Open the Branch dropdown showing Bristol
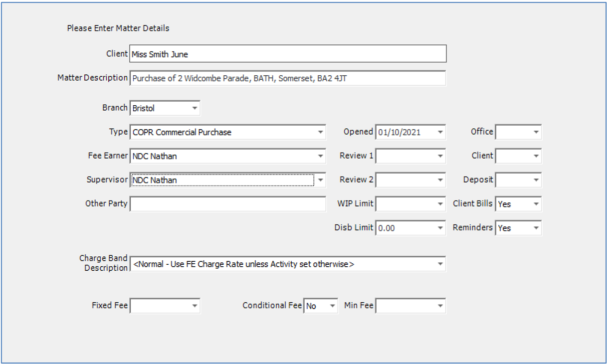Screen dimensions: 607x364 pyautogui.click(x=194, y=108)
